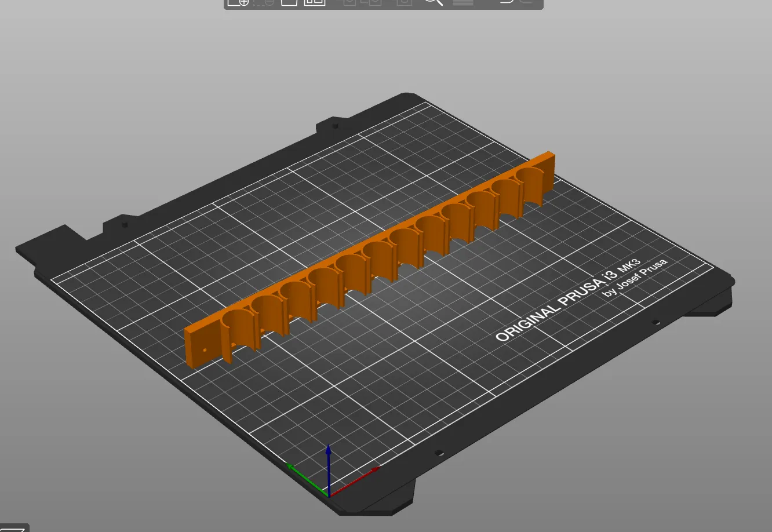This screenshot has width=772, height=532.
Task: Click the Redo arrow in toolbar
Action: coord(526,2)
